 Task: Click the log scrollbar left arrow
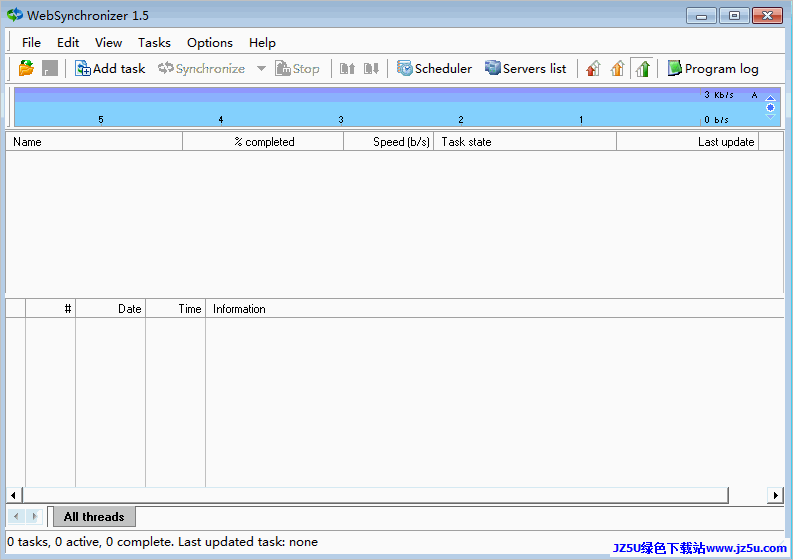[x=13, y=495]
